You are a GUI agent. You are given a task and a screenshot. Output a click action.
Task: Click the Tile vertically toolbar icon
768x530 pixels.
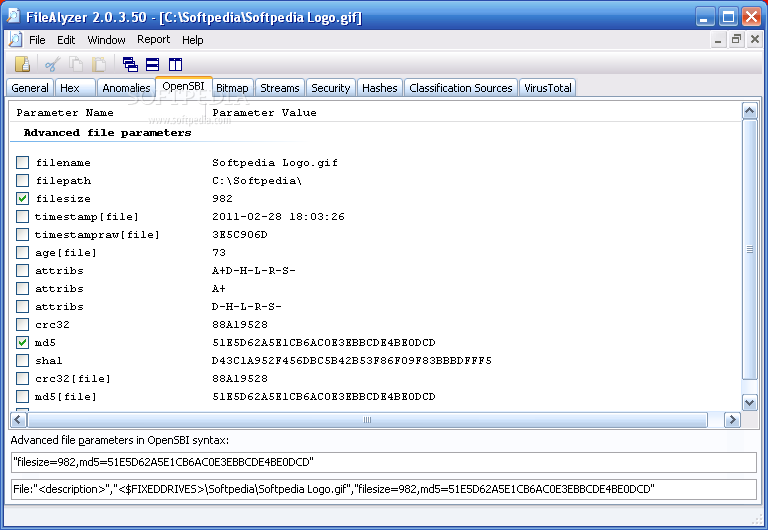click(175, 64)
